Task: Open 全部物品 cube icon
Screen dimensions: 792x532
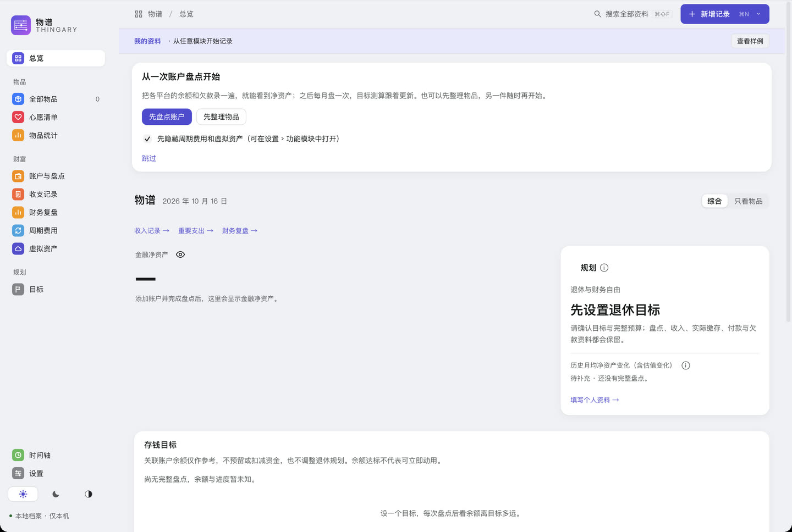Action: pos(18,99)
